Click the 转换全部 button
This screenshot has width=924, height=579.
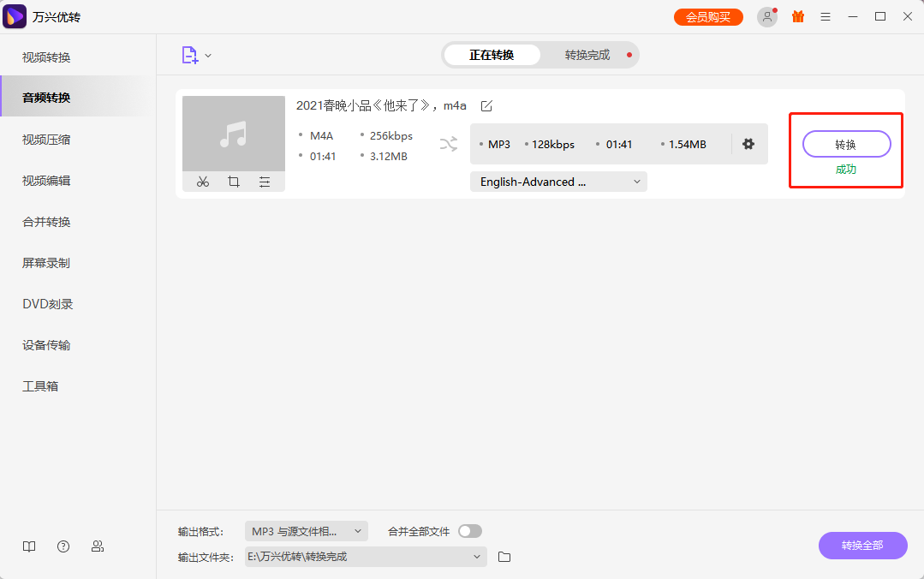point(862,546)
